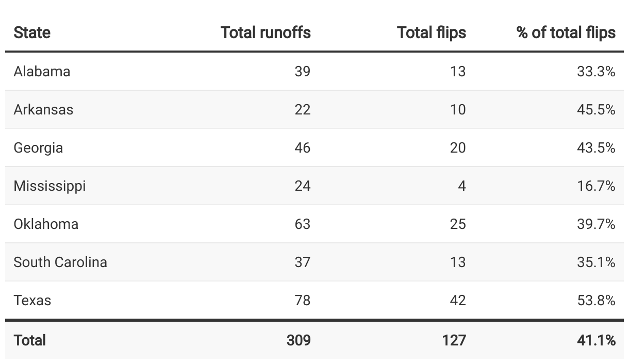Select the Alabama row label
The image size is (629, 364).
[42, 71]
